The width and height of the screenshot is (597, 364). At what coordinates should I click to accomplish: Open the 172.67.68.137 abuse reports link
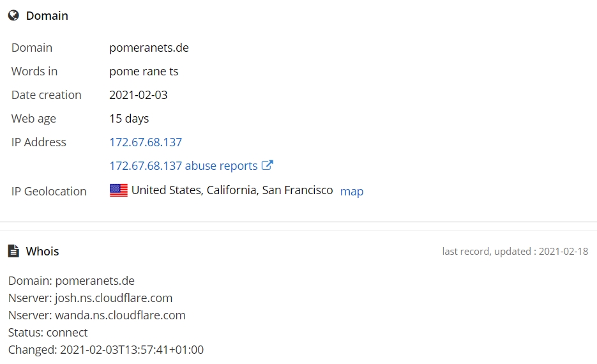point(183,165)
